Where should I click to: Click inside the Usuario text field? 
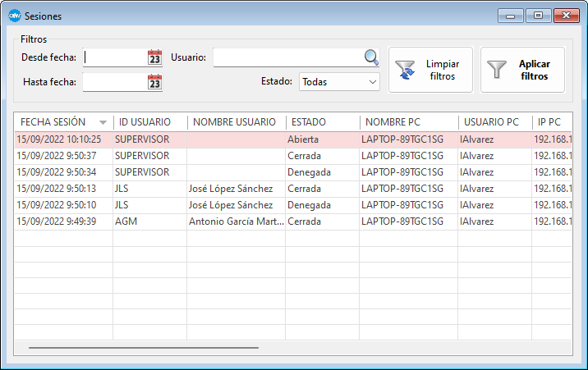point(287,57)
